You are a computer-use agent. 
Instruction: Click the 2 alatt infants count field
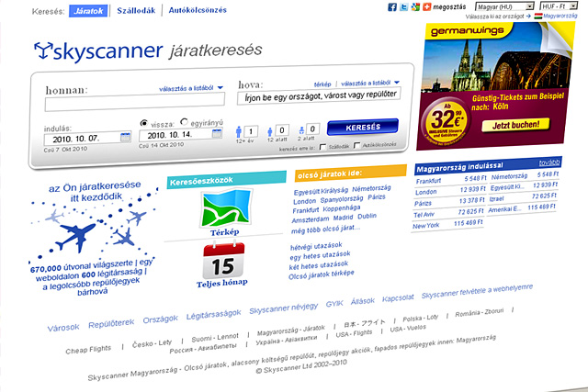coord(312,129)
